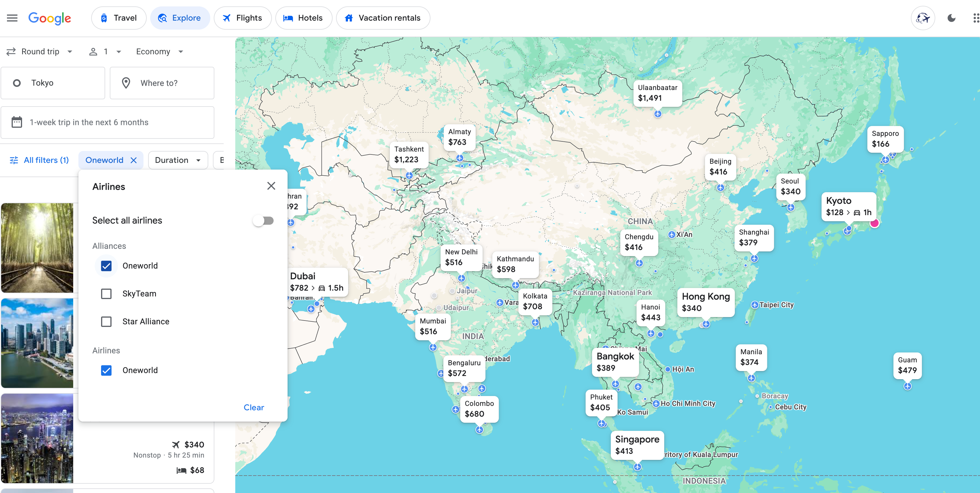Screen dimensions: 980x493
Task: Open the Economy class dropdown
Action: [x=159, y=51]
